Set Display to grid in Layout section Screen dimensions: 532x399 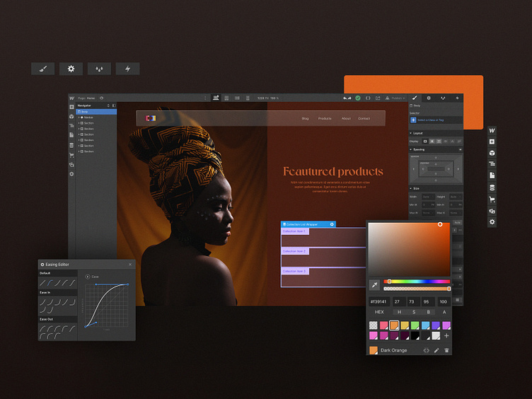point(439,141)
